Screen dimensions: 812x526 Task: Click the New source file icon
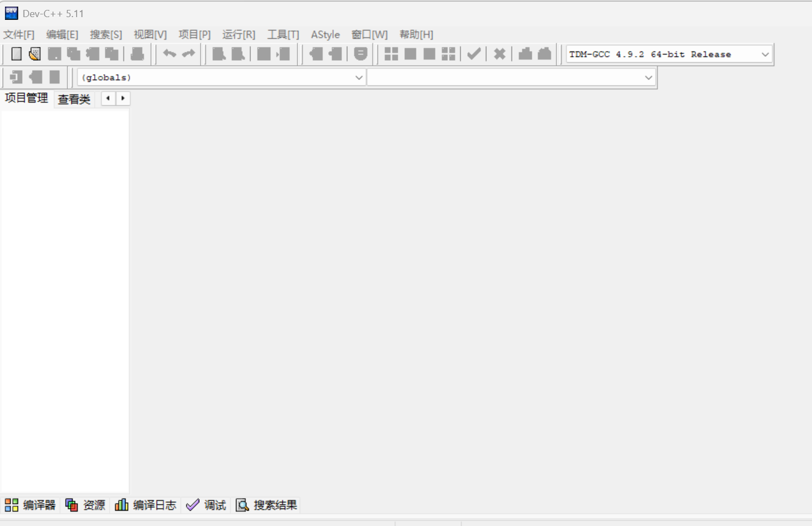[x=17, y=54]
